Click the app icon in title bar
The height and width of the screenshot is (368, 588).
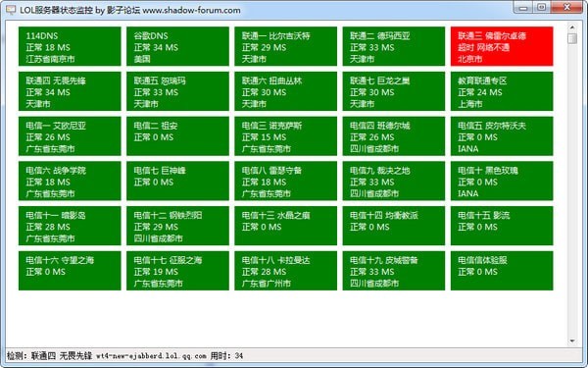11,10
